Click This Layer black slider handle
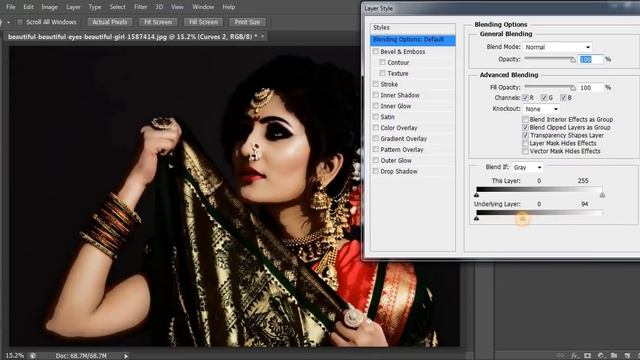Screen dimensions: 640x360 coord(476,195)
